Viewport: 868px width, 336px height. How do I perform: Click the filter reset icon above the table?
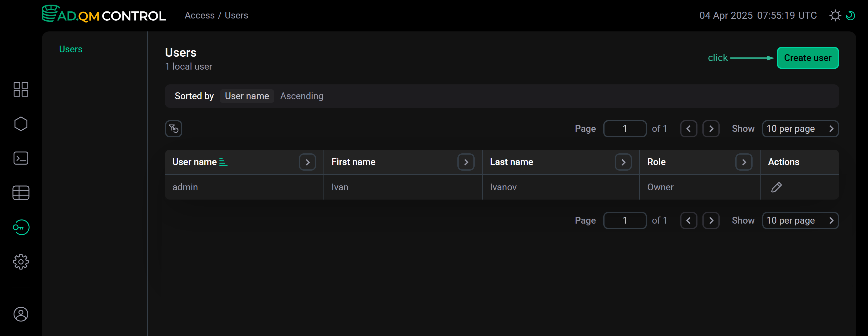point(173,128)
